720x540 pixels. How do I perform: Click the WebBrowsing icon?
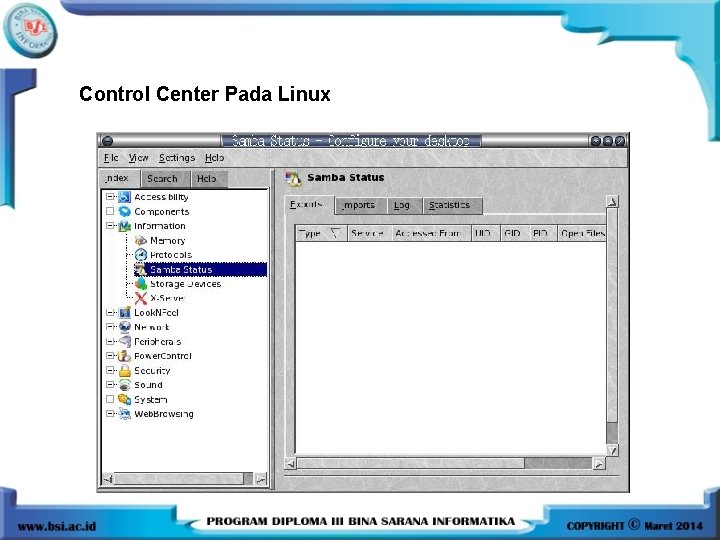pos(124,414)
